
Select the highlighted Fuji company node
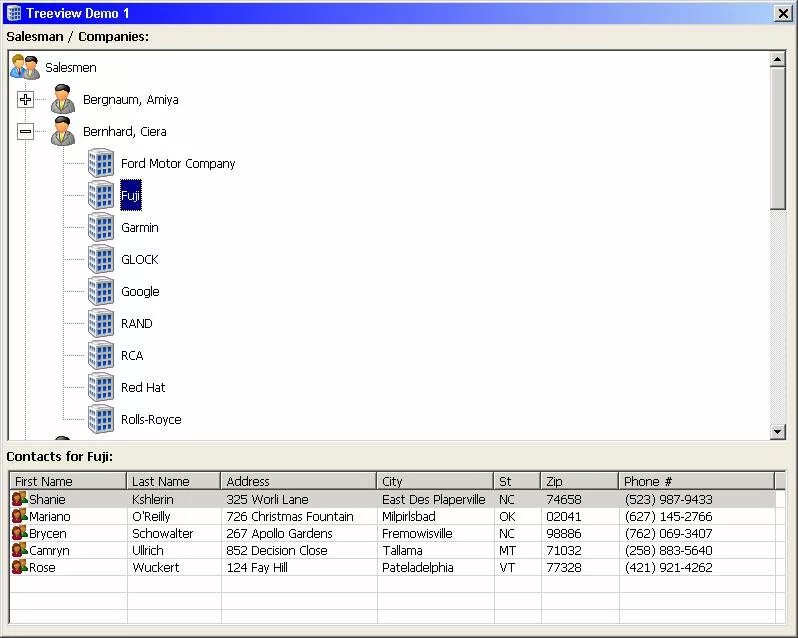[x=131, y=195]
